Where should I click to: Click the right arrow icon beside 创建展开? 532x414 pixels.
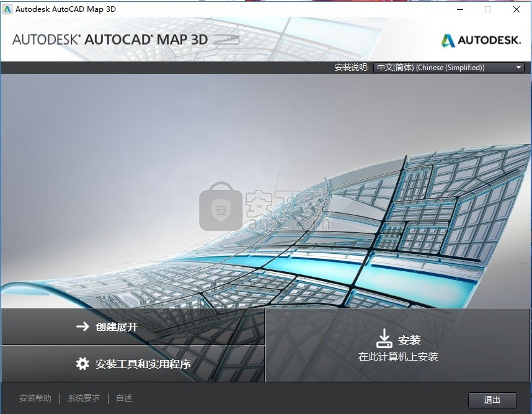pos(82,326)
